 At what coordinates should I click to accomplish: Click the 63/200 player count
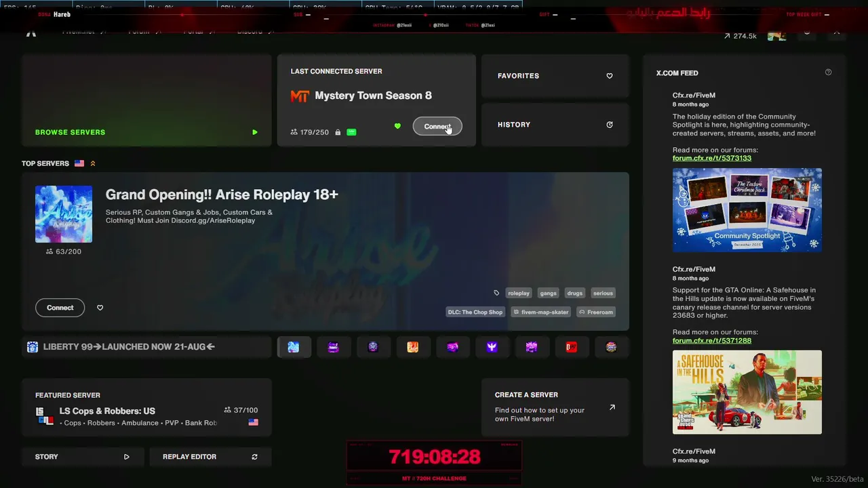pyautogui.click(x=68, y=251)
